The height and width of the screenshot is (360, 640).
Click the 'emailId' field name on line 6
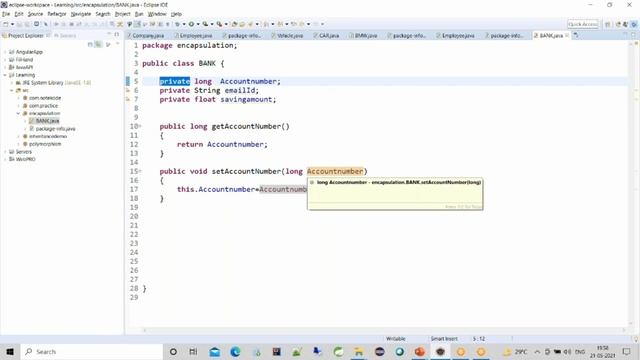tap(239, 91)
